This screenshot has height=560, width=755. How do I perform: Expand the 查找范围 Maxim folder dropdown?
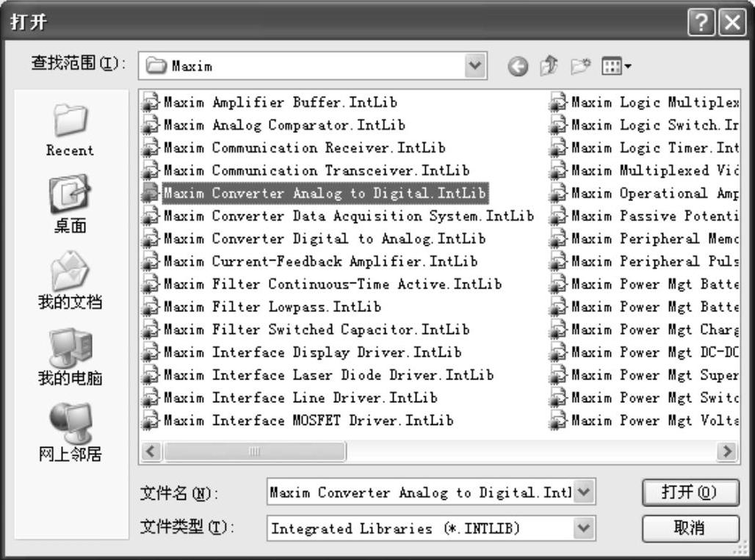click(x=475, y=65)
